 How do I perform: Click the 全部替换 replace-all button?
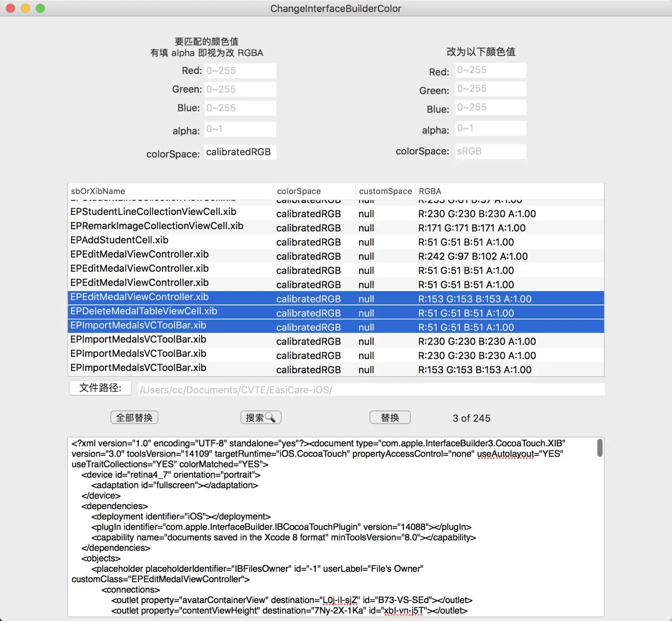[x=134, y=418]
